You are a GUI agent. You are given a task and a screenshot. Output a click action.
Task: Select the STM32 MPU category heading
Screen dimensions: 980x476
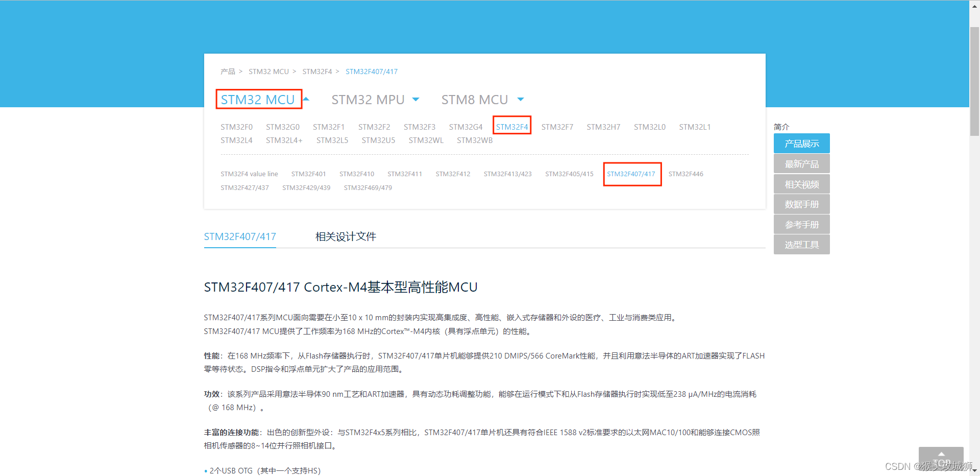click(x=368, y=100)
